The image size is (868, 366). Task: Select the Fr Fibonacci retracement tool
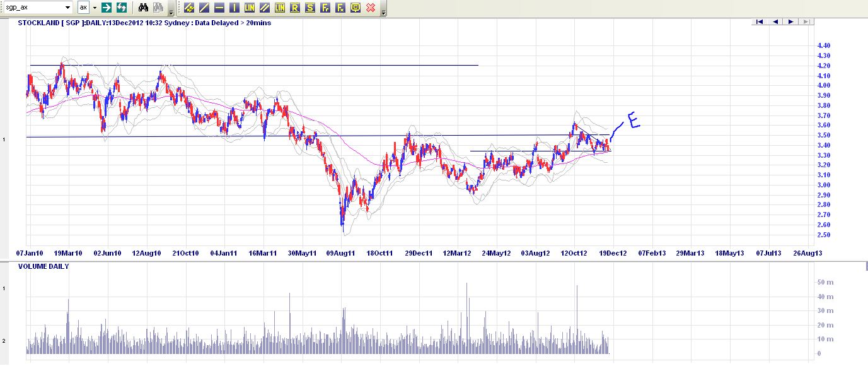coord(325,8)
